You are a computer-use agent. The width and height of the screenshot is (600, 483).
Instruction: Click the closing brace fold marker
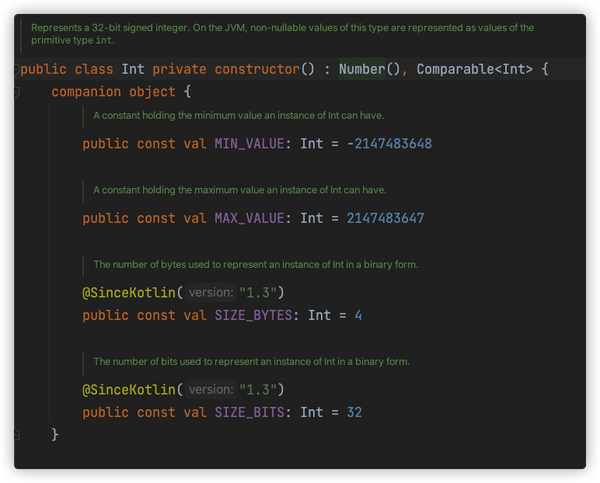(x=16, y=435)
